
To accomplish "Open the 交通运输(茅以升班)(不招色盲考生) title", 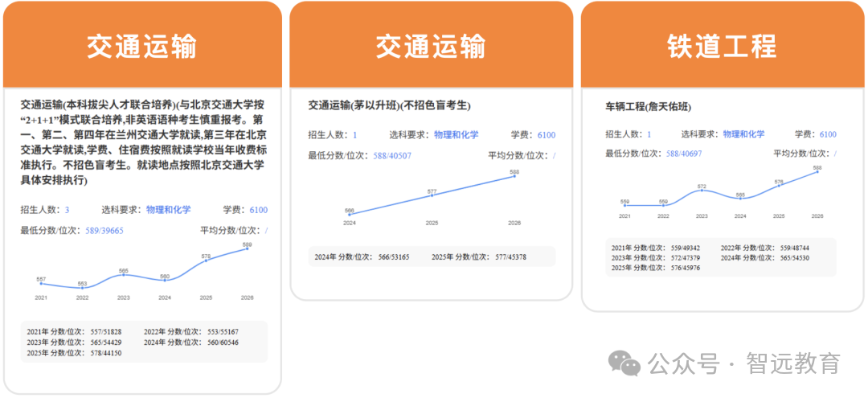I will [x=389, y=105].
